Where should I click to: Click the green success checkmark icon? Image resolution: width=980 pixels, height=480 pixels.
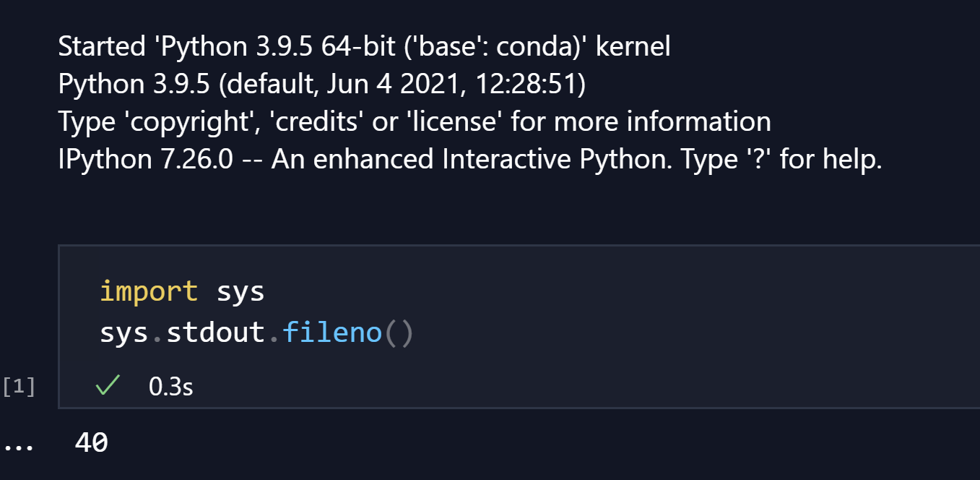tap(106, 385)
